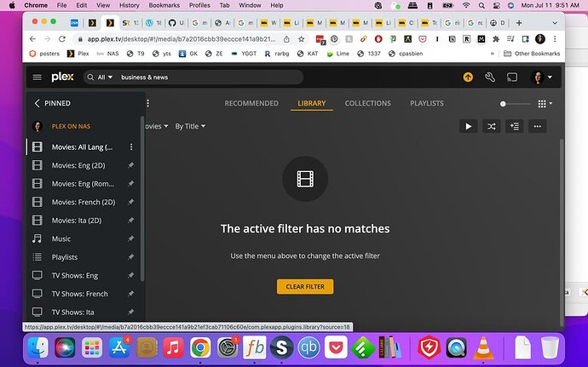Viewport: 588px width, 367px height.
Task: Click the add to playlist icon
Action: click(x=515, y=126)
